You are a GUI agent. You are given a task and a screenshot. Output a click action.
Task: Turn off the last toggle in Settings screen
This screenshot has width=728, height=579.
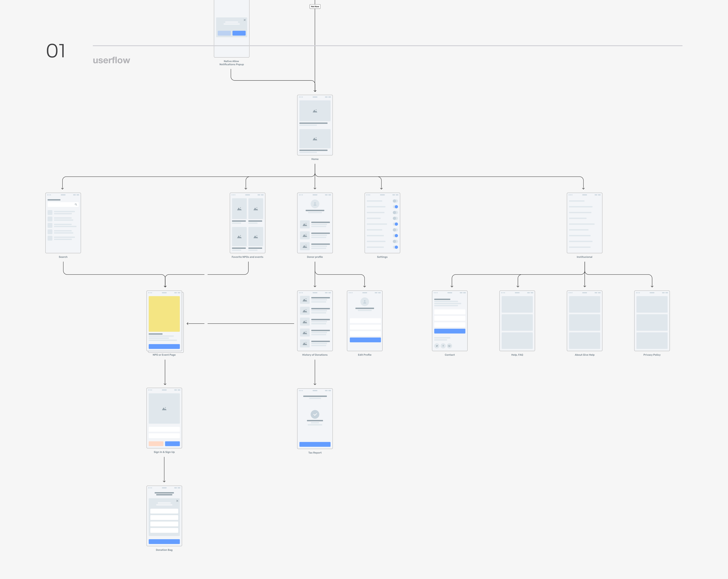coord(395,247)
